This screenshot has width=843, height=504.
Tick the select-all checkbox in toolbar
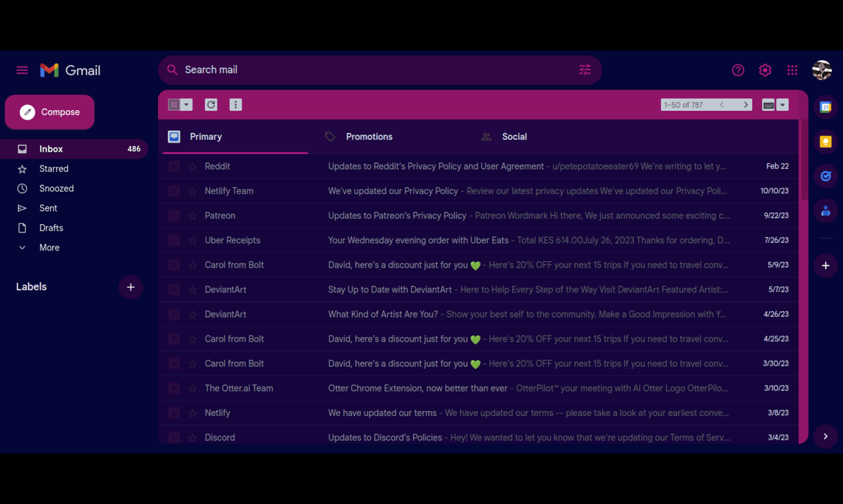[x=174, y=105]
